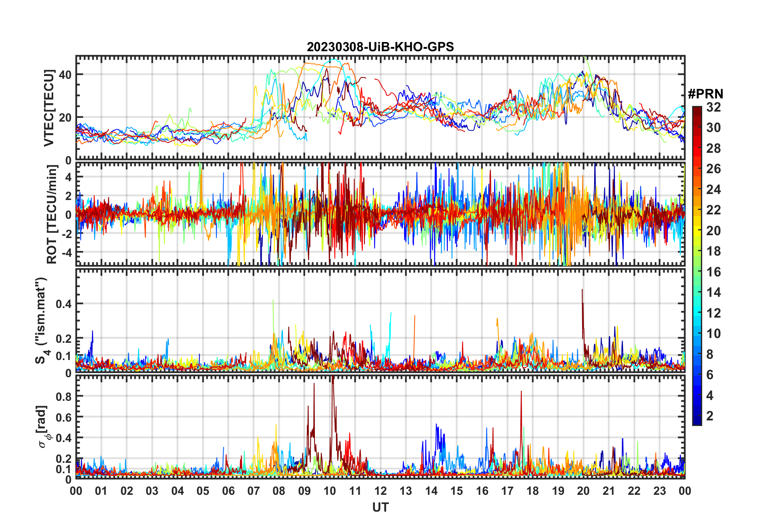The width and height of the screenshot is (761, 532).
Task: Click colorbar tick label 2
Action: [710, 416]
